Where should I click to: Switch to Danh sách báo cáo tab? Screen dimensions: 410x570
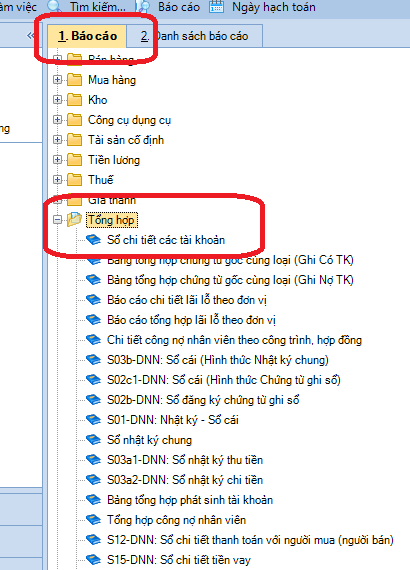coord(194,36)
